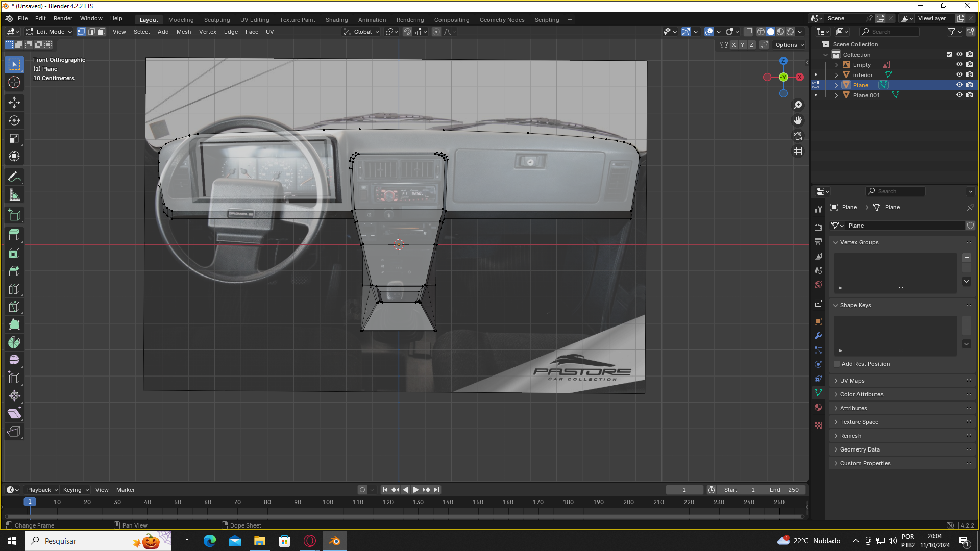Viewport: 980px width, 551px height.
Task: Enable Add Rest Position checkbox
Action: coord(837,364)
